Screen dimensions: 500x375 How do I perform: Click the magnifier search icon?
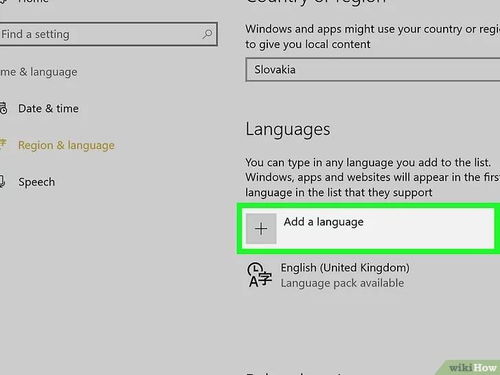point(207,34)
